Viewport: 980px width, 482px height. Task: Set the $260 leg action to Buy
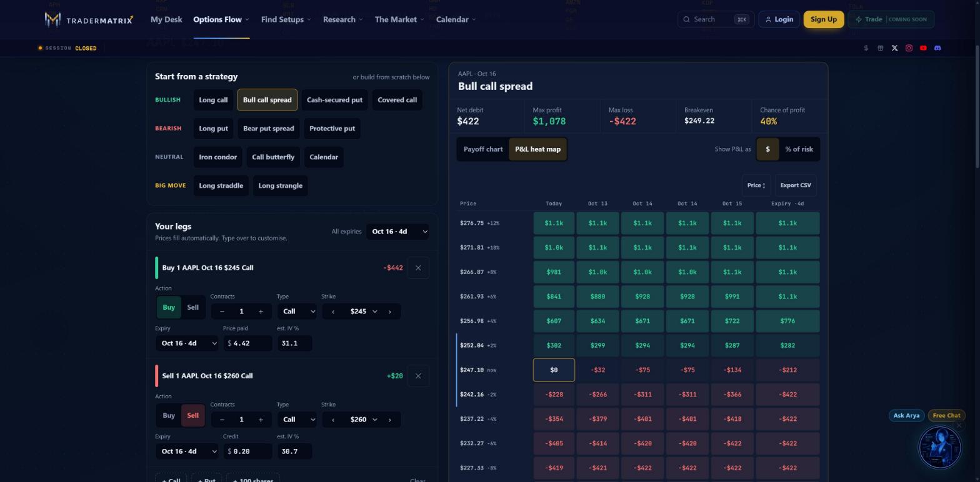pos(169,415)
